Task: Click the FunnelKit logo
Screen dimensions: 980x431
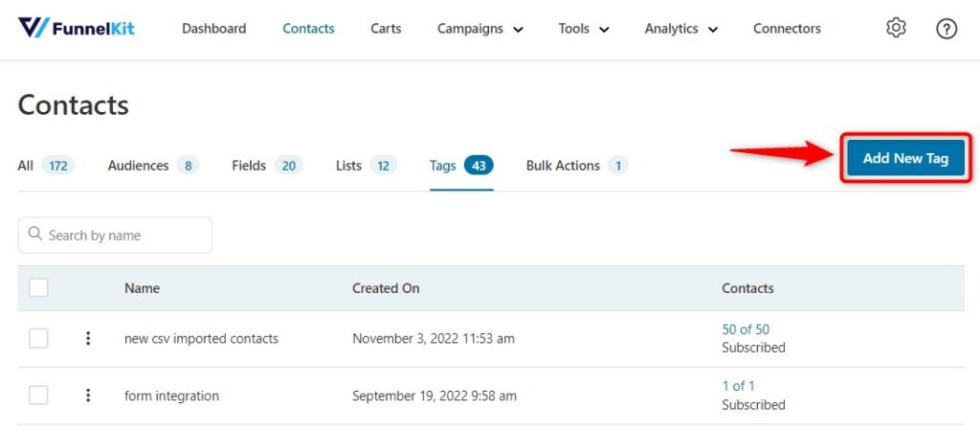Action: point(77,28)
